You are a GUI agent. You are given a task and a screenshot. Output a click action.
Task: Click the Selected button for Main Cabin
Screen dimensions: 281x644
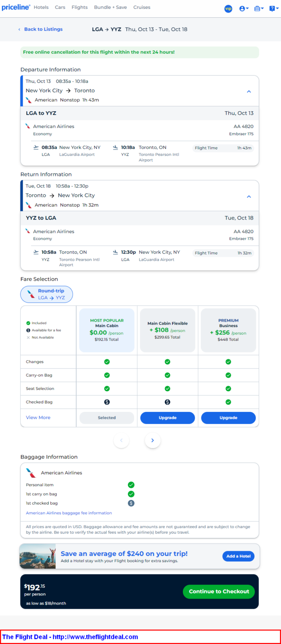[107, 418]
